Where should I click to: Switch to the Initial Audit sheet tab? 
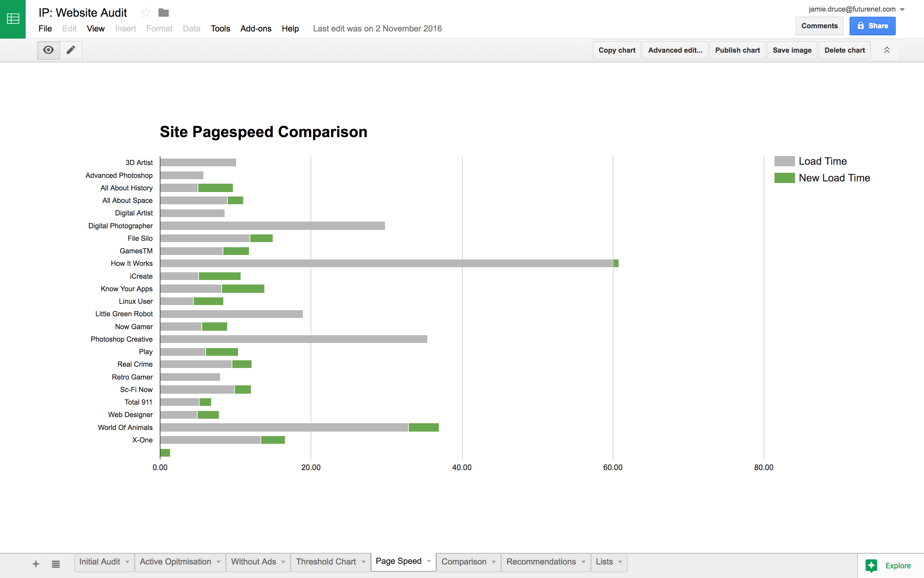[x=99, y=562]
